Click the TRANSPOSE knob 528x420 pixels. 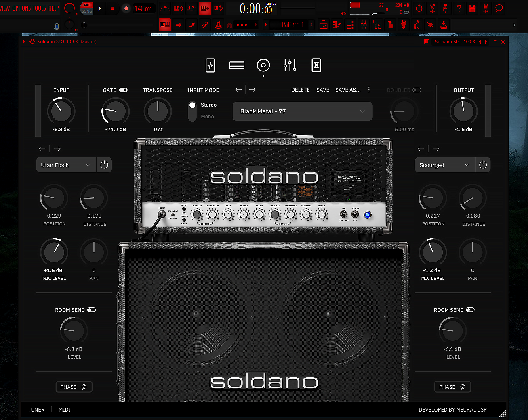coord(158,111)
